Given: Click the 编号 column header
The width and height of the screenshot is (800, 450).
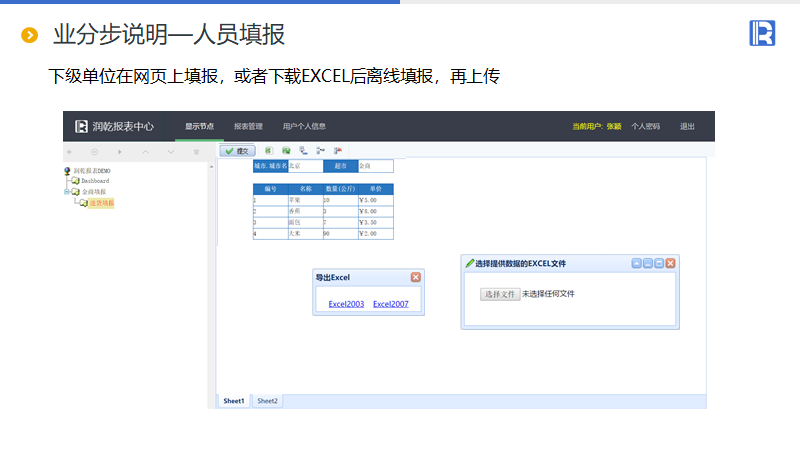Looking at the screenshot, I should pyautogui.click(x=270, y=189).
